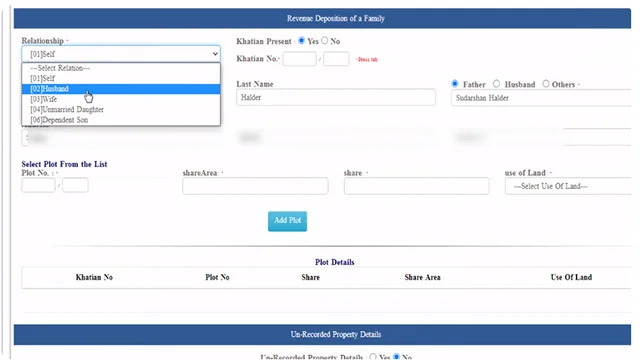Click the second Khatian No. input box
Viewport: 640px width, 360px height.
(336, 59)
